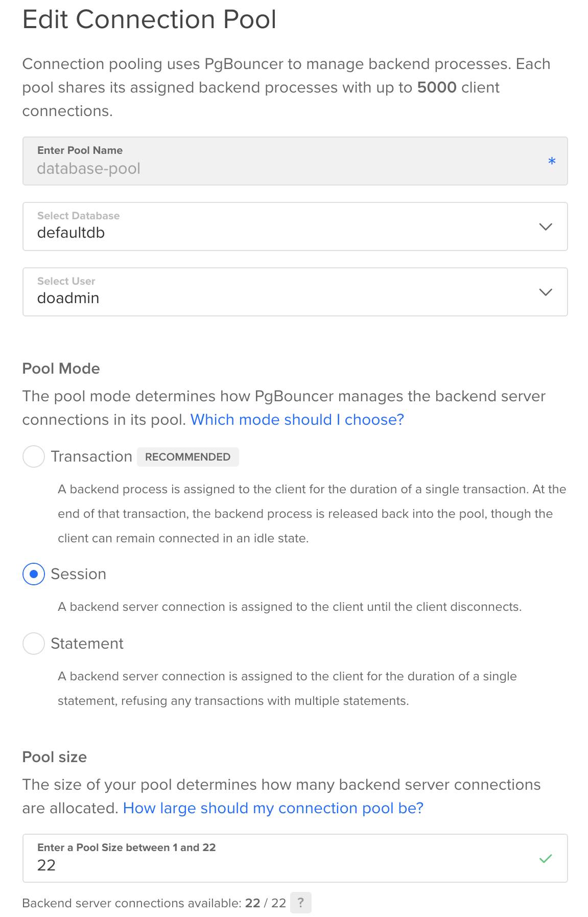Open "How large should my connection pool be?" link

(x=274, y=808)
